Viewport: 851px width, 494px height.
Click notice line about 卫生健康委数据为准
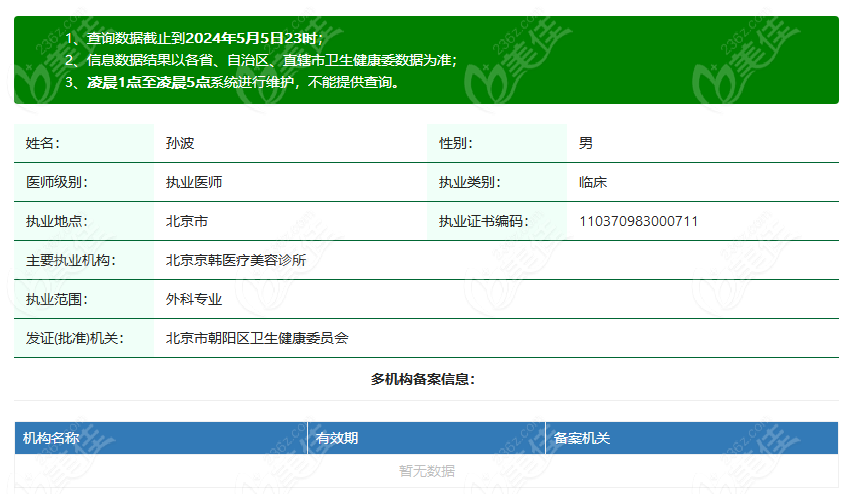click(x=261, y=60)
